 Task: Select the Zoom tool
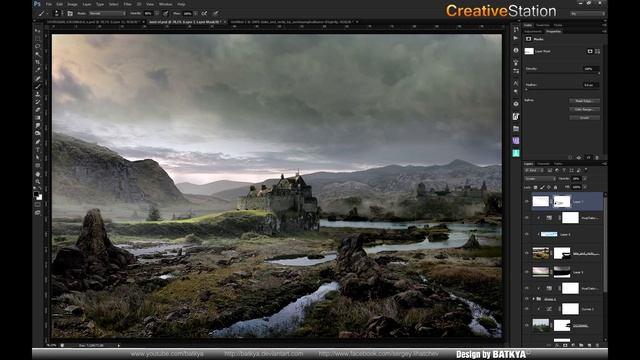tap(38, 182)
